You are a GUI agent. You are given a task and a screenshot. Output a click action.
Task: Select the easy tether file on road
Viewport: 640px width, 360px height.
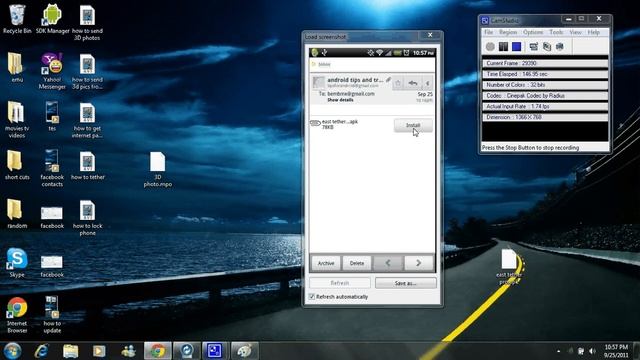pyautogui.click(x=509, y=266)
